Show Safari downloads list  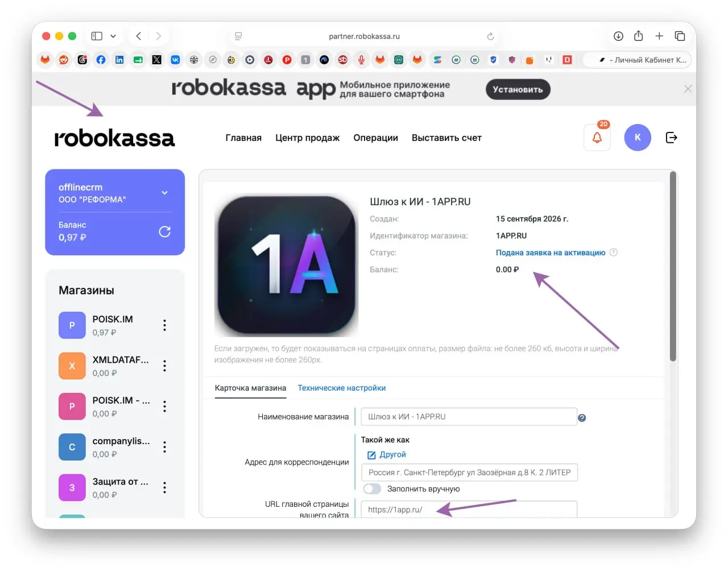618,36
